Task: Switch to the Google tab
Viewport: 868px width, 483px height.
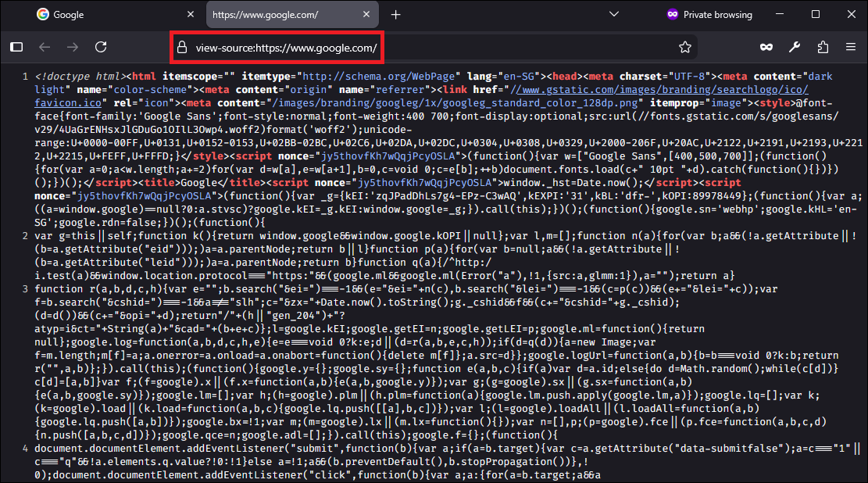Action: pos(115,14)
